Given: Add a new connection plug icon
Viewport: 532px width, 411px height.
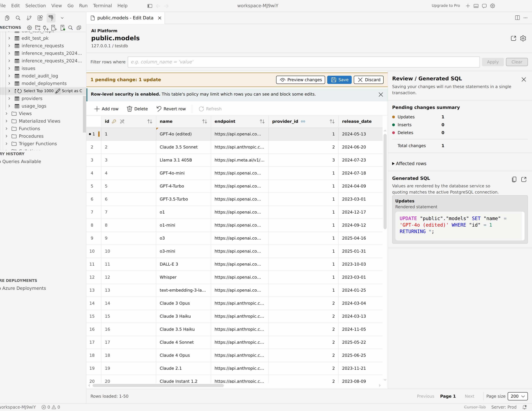Looking at the screenshot, I should tap(46, 28).
